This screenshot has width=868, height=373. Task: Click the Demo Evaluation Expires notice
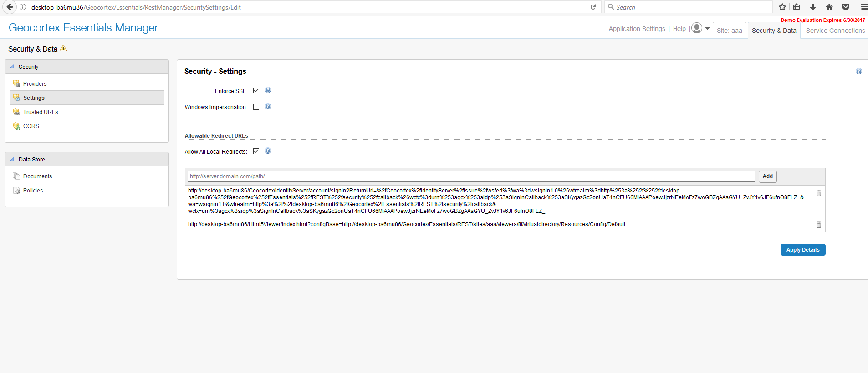click(x=823, y=20)
